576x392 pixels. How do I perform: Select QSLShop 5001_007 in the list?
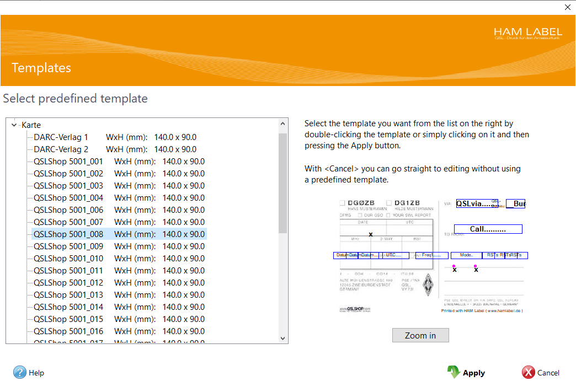tap(119, 222)
